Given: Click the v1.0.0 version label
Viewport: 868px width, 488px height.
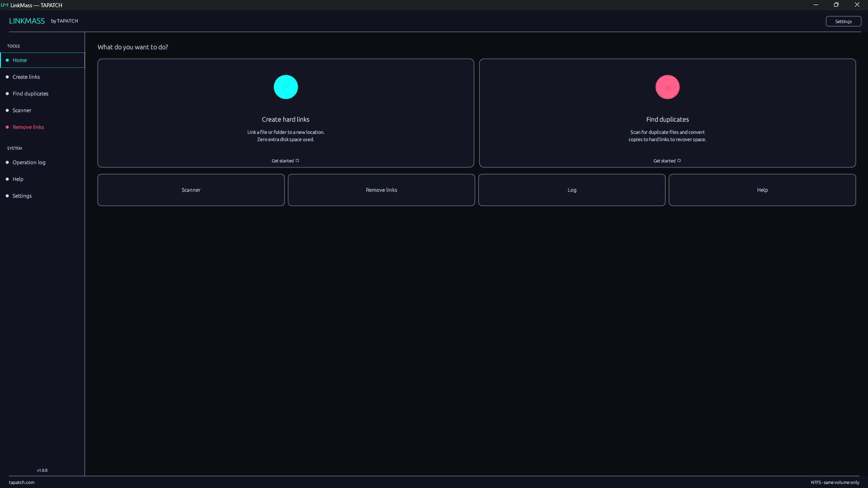Looking at the screenshot, I should tap(42, 470).
